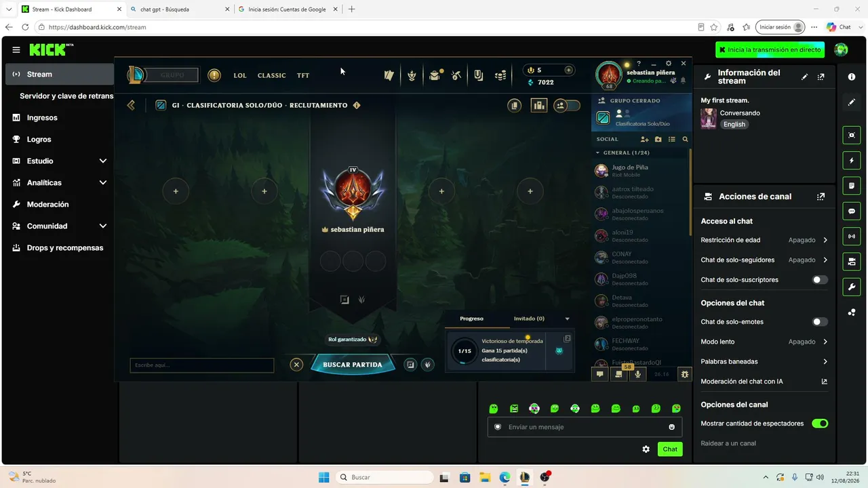Viewport: 868px width, 488px height.
Task: Open the League client chat bubble icon
Action: (x=599, y=374)
